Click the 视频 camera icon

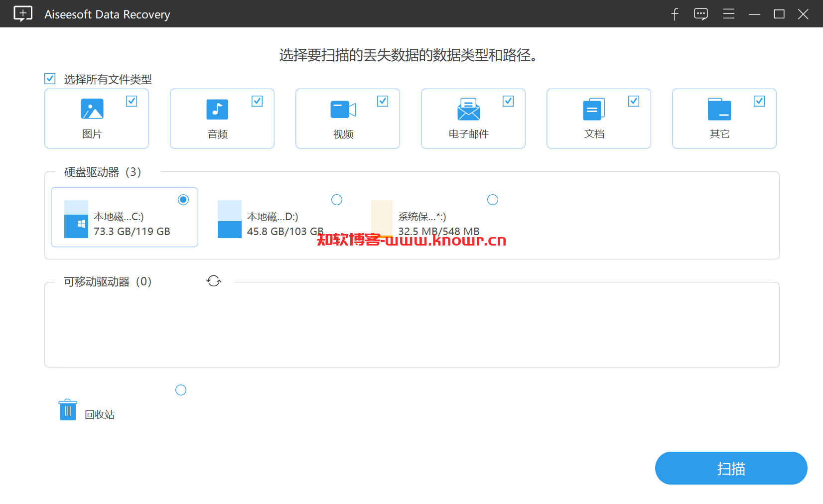(343, 109)
